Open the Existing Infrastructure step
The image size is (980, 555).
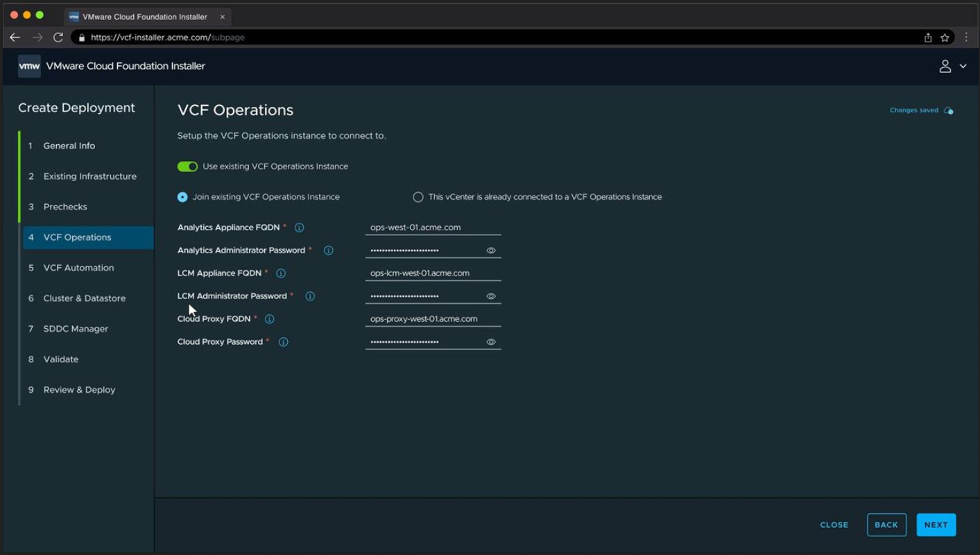[88, 176]
